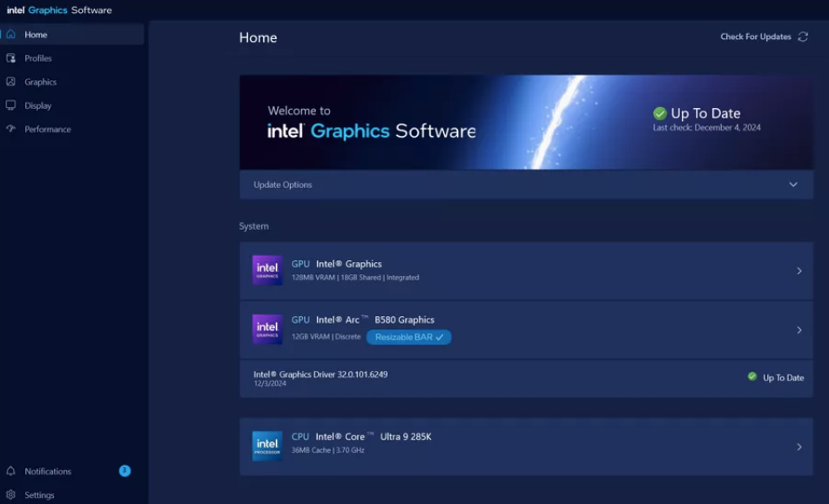The height and width of the screenshot is (504, 829).
Task: Expand Update Options chevron
Action: [x=793, y=185]
